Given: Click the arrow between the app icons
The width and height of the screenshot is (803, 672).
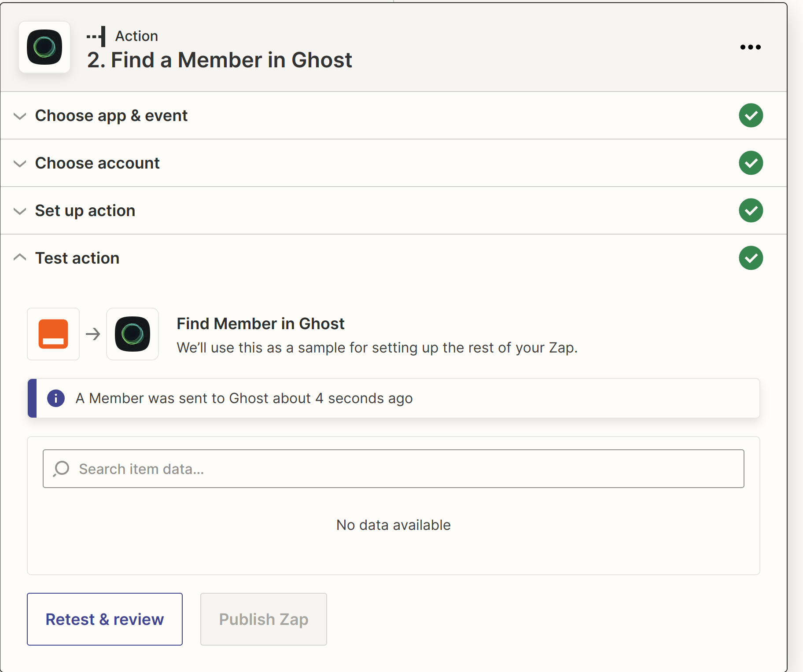Looking at the screenshot, I should tap(93, 334).
